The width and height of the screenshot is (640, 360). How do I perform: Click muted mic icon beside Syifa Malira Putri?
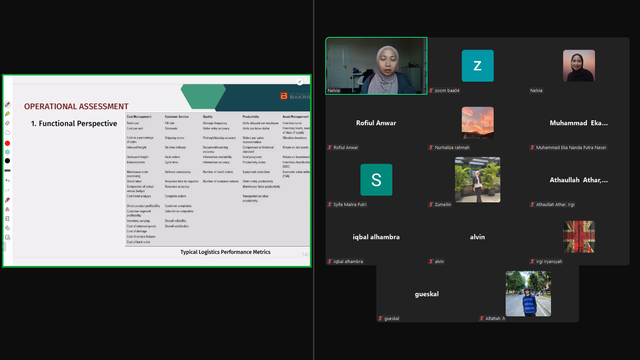330,204
